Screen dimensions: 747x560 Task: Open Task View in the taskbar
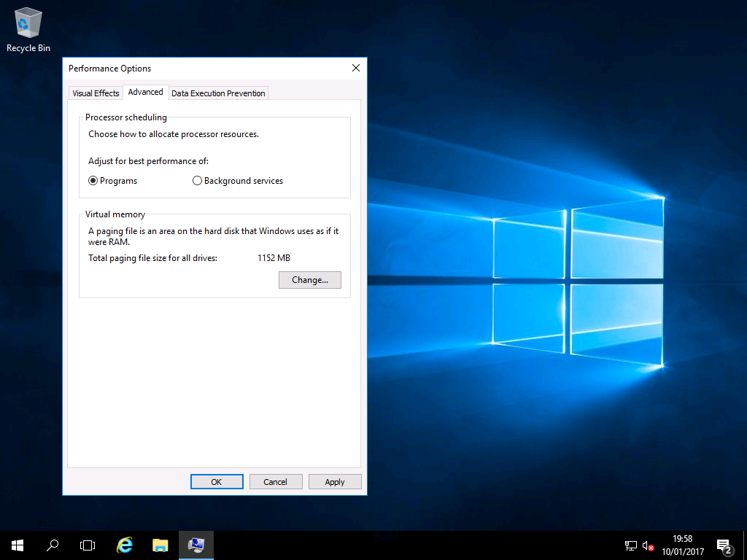pyautogui.click(x=88, y=545)
